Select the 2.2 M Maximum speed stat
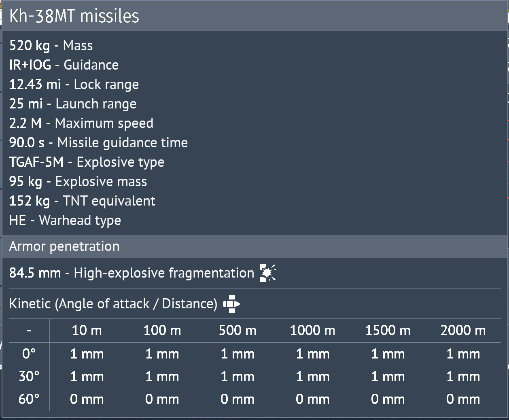This screenshot has height=420, width=509. pos(81,123)
